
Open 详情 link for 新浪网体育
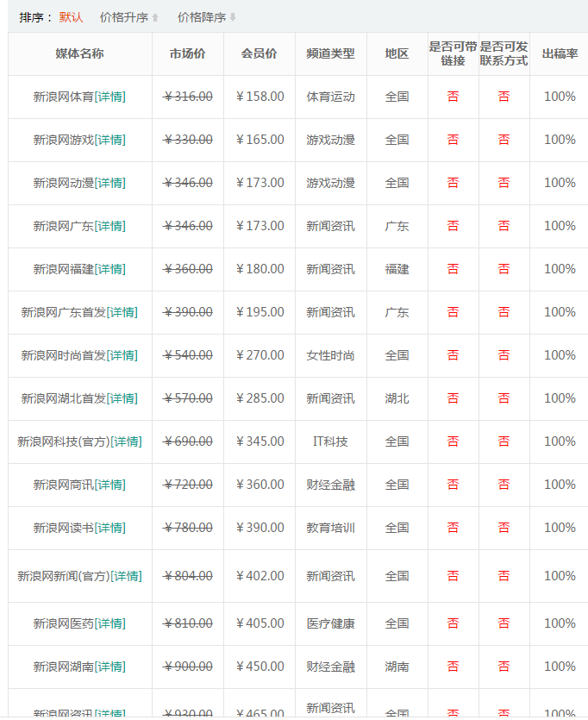coord(110,97)
